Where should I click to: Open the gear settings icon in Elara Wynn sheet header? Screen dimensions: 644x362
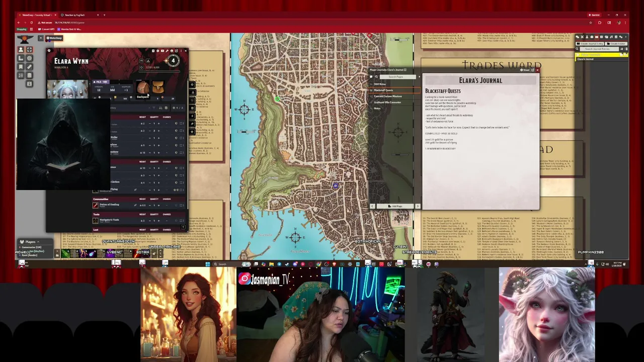157,51
